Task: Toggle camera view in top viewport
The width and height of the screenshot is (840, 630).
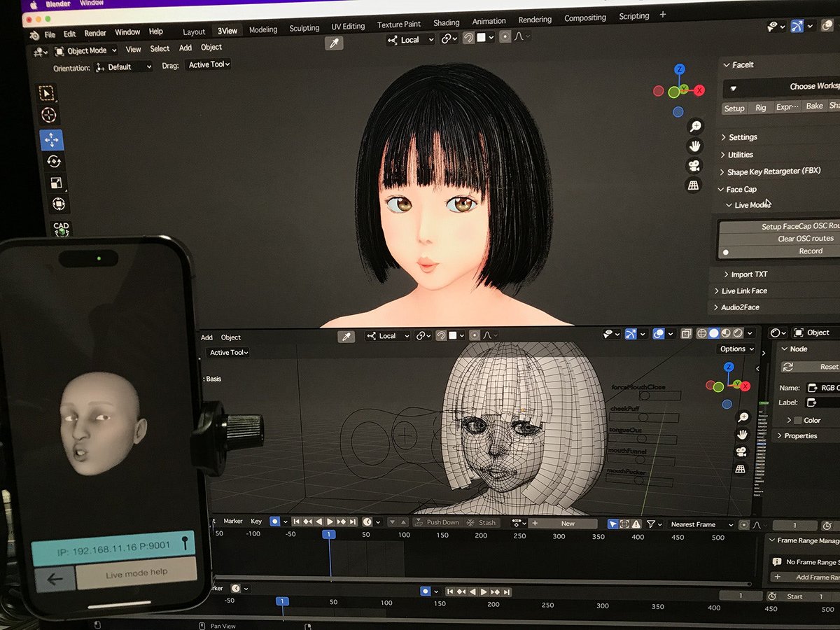Action: pos(694,166)
